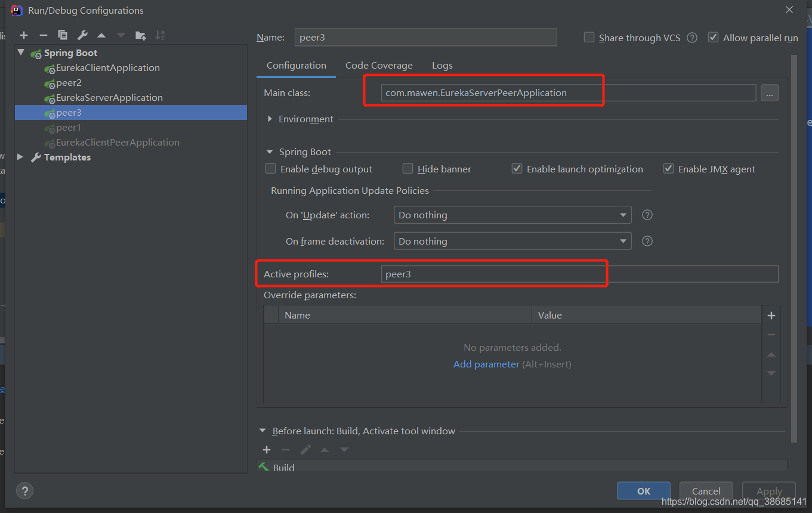Viewport: 812px width, 513px height.
Task: Switch to the Configuration tab
Action: (297, 66)
